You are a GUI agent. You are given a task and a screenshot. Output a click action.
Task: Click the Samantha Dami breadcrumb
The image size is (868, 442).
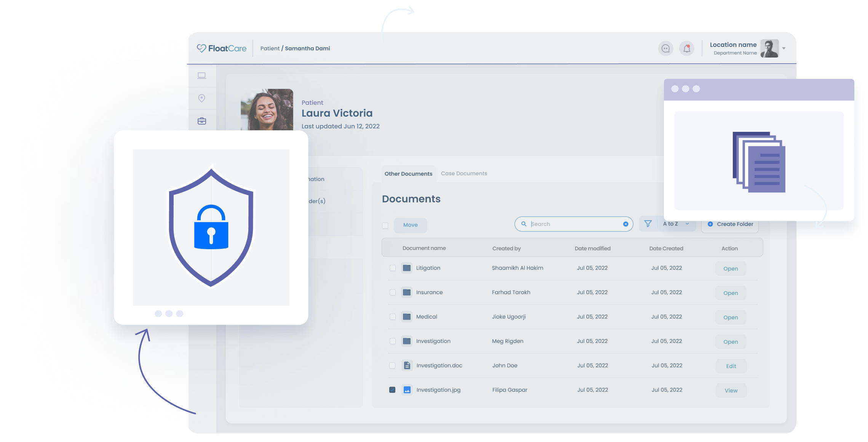pyautogui.click(x=307, y=48)
